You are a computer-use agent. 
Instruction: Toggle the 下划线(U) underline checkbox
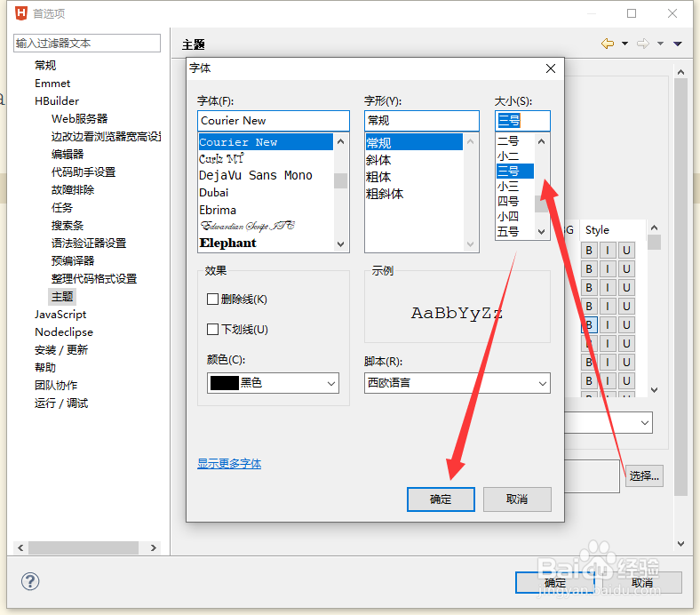[x=212, y=329]
